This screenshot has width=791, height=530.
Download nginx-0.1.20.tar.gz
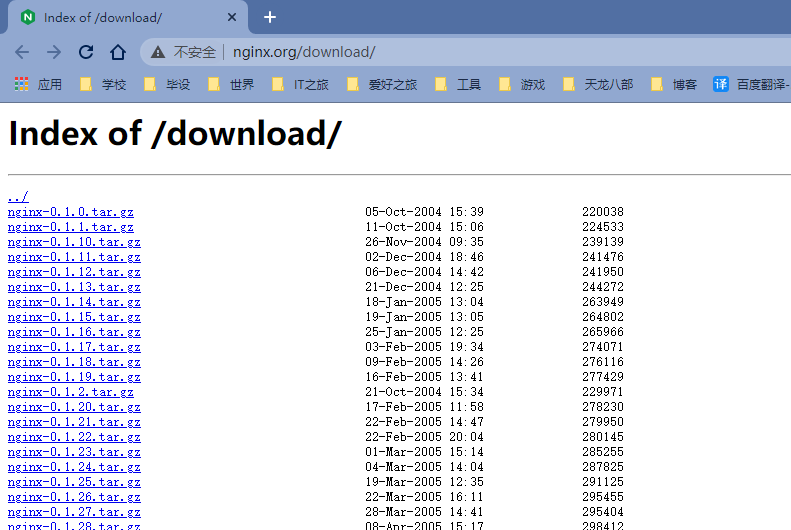coord(74,407)
